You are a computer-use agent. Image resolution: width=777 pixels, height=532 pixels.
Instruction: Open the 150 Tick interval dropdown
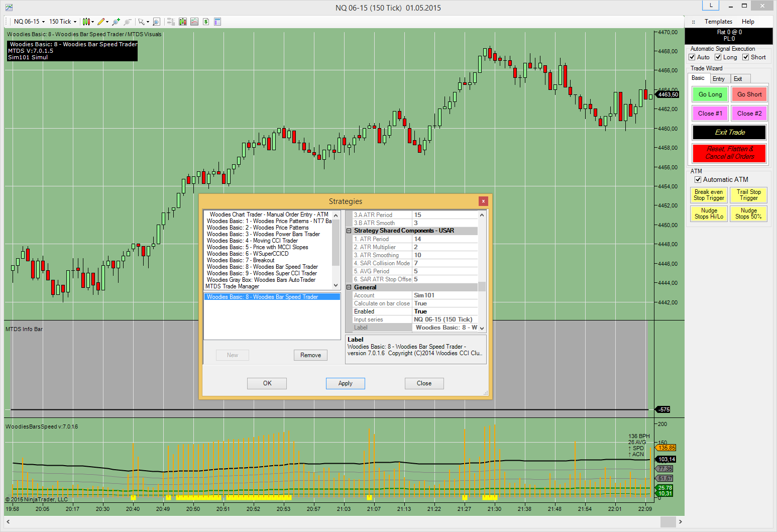(x=63, y=22)
